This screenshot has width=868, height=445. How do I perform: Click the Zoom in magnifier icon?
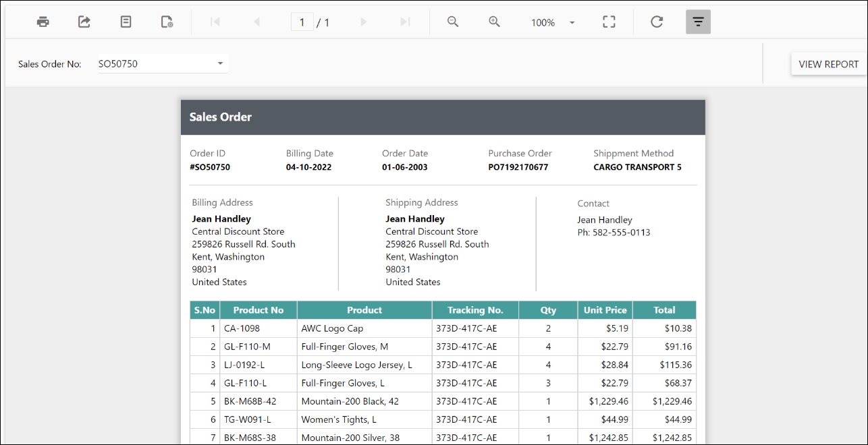tap(494, 22)
